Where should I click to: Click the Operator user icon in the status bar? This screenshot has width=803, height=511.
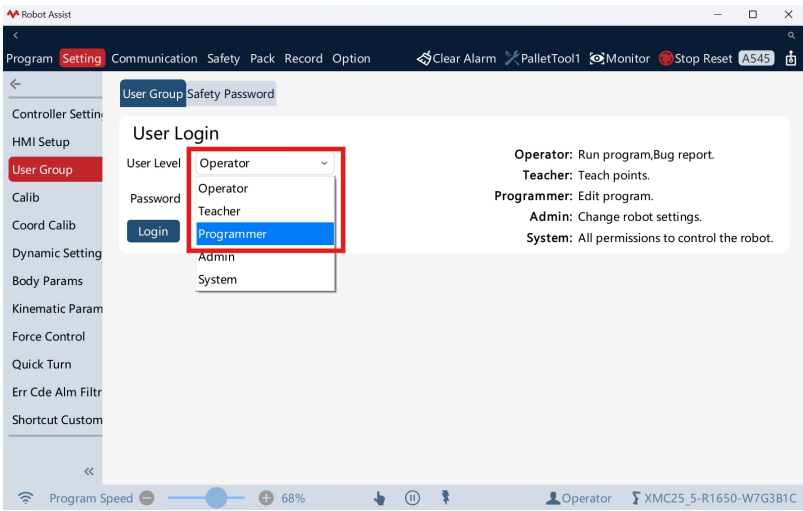pyautogui.click(x=553, y=498)
